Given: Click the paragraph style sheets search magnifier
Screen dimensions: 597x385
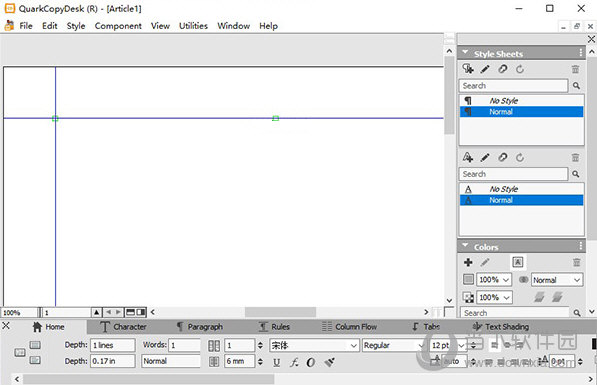Looking at the screenshot, I should [576, 86].
